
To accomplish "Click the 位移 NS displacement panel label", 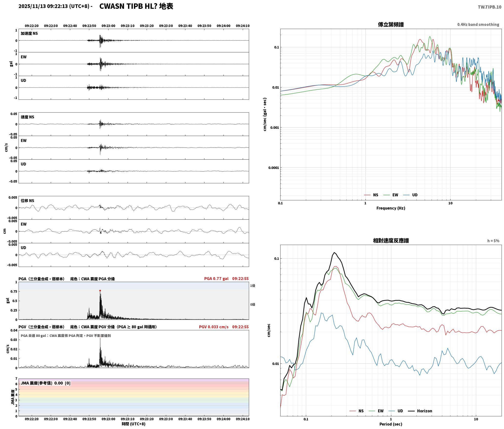I will pos(27,201).
